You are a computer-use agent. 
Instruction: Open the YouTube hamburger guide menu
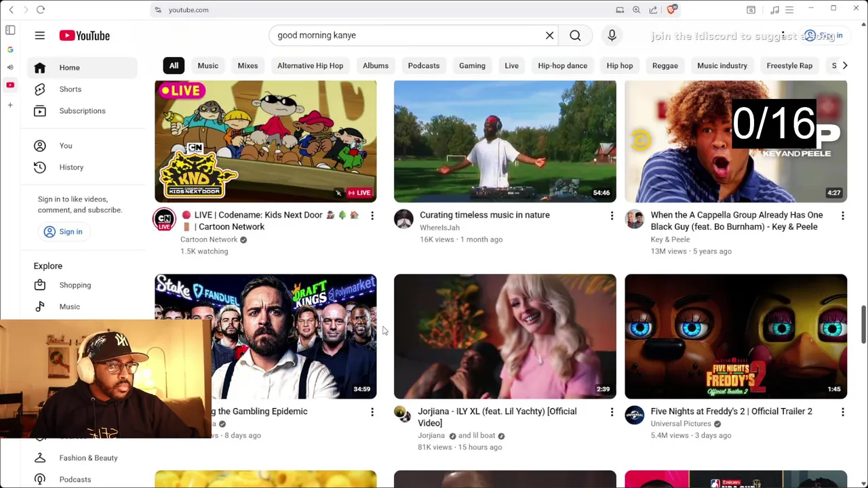pos(39,35)
